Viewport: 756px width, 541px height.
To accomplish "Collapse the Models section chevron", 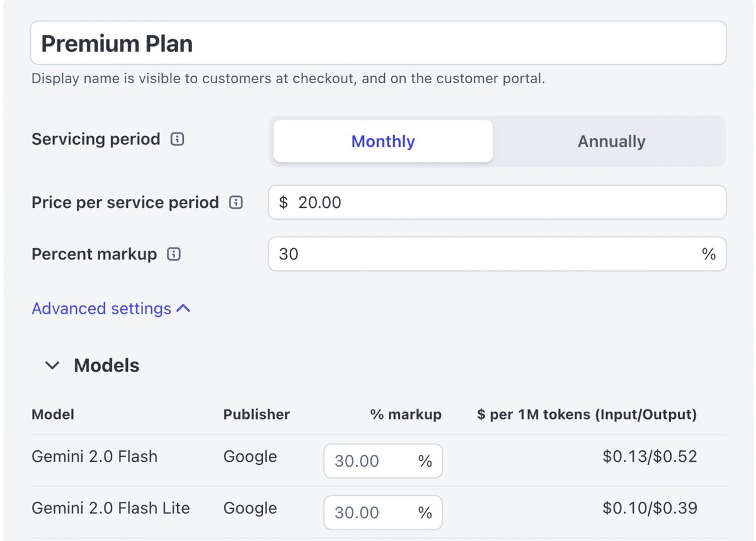I will coord(53,366).
